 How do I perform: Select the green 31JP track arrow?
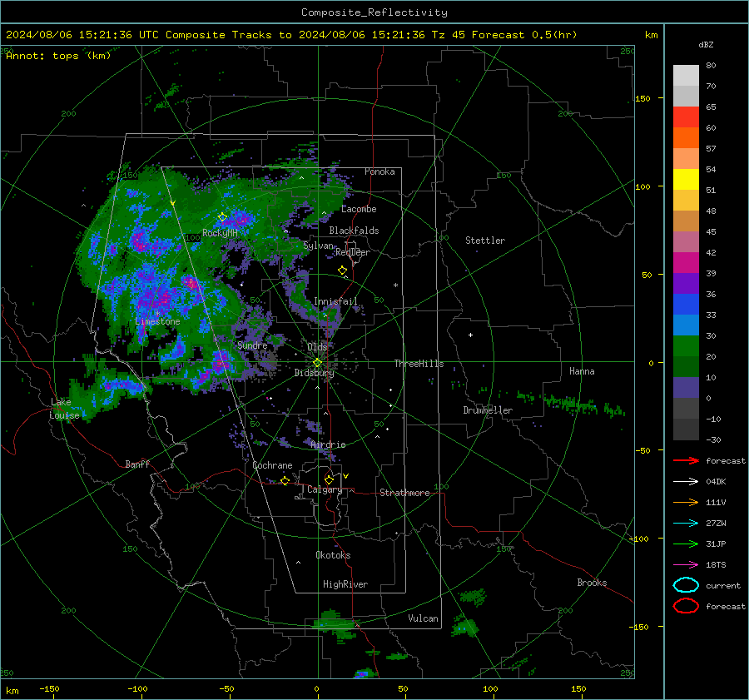(686, 544)
